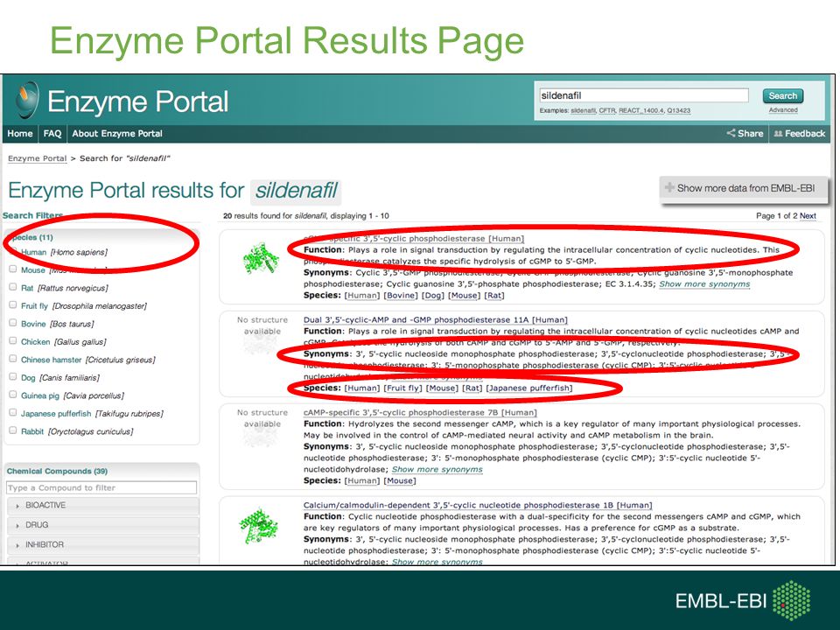Expand the DRUG compounds group
Screen dimensions: 840x630
point(103,525)
